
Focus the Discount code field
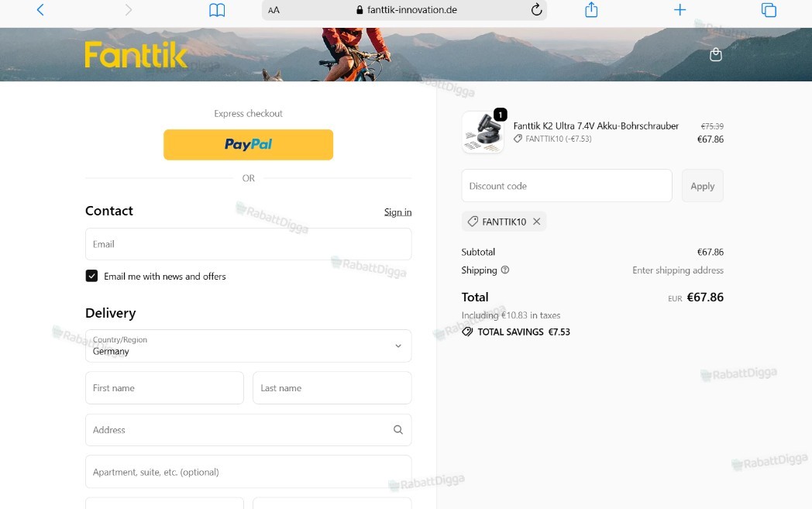tap(566, 186)
